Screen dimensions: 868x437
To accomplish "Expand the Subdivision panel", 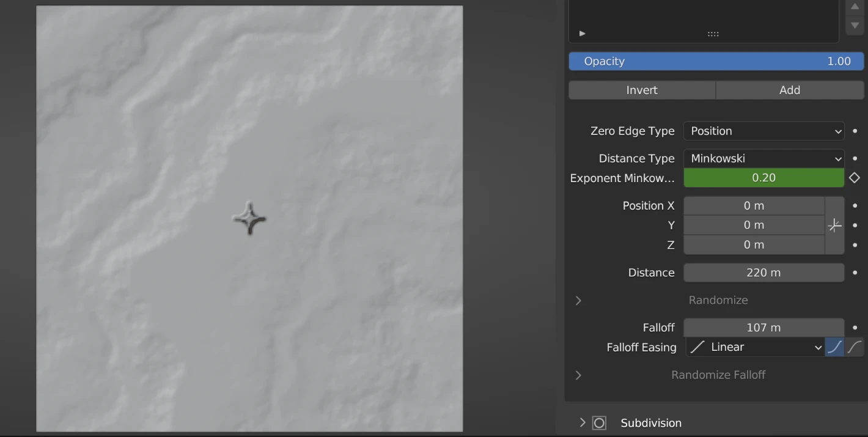I will (x=582, y=423).
